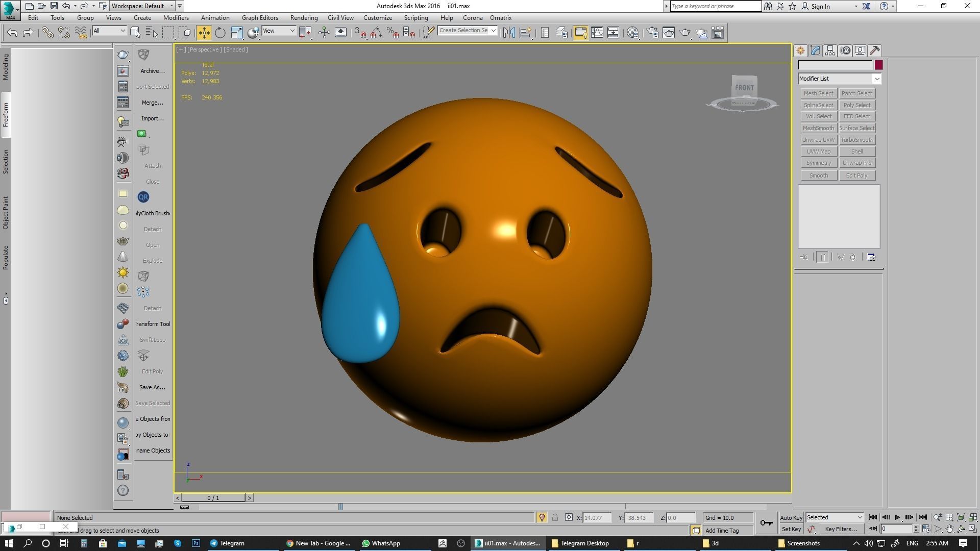Toggle Window/Crossing selection mode
The width and height of the screenshot is (980, 551).
185,33
